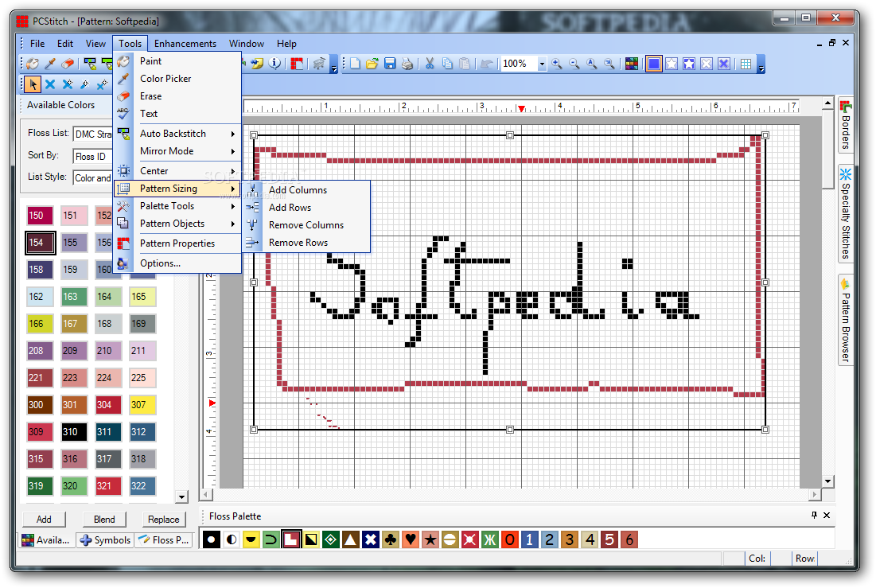Image resolution: width=876 pixels, height=588 pixels.
Task: Copy selection toolbar icon
Action: pyautogui.click(x=447, y=64)
